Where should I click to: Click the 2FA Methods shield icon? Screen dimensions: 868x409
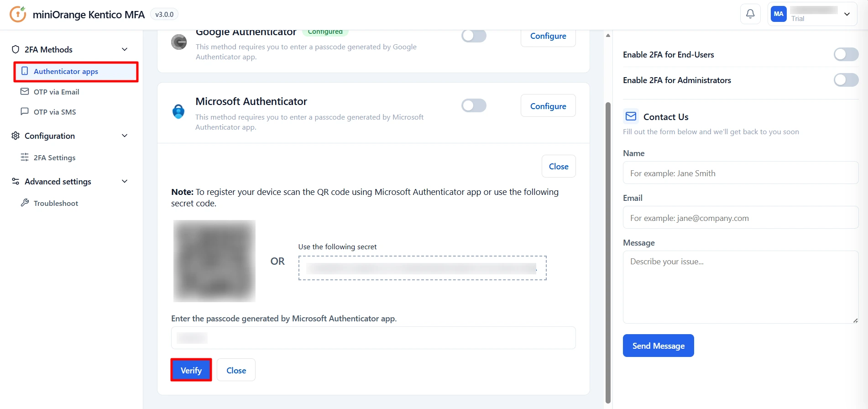point(16,49)
